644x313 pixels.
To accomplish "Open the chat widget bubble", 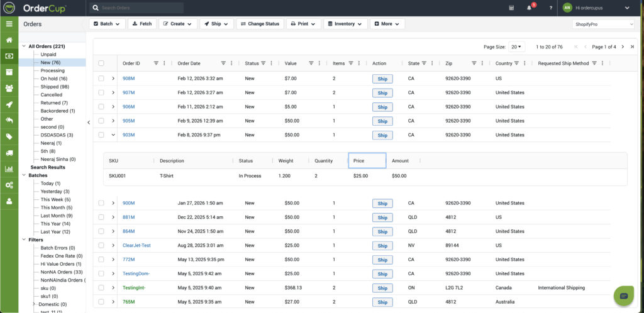I will pyautogui.click(x=623, y=295).
